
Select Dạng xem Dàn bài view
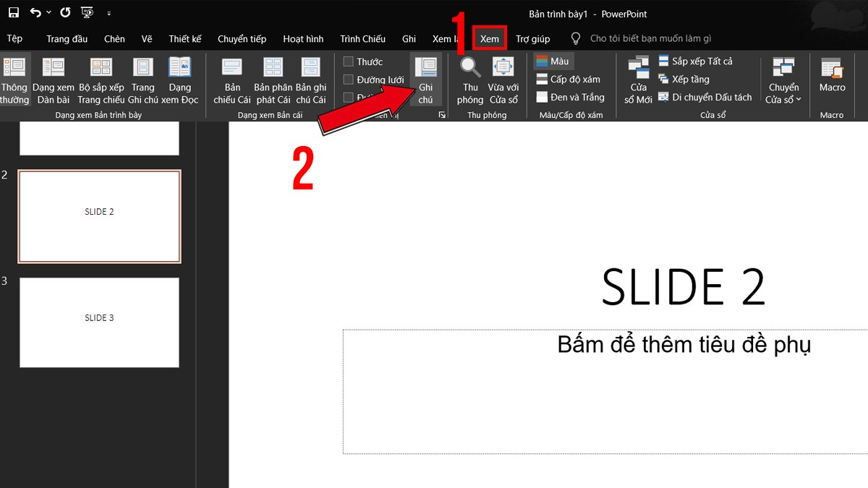point(54,81)
